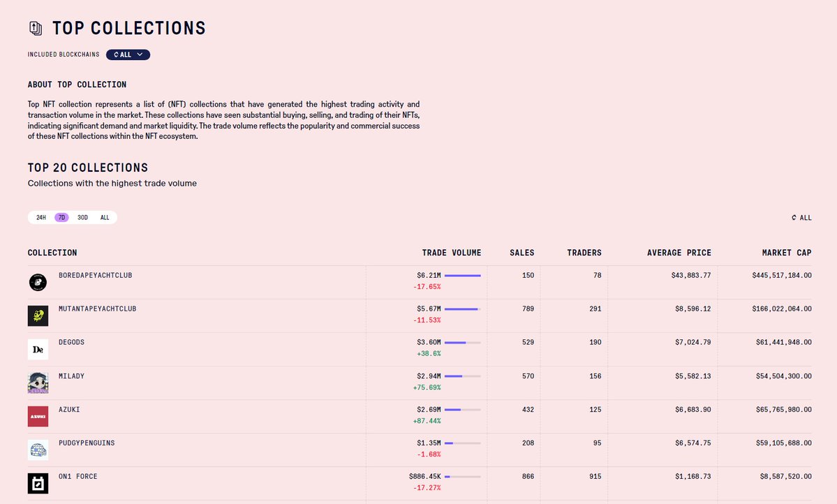This screenshot has width=837, height=504.
Task: Click the $6.21M trade volume value
Action: click(429, 276)
